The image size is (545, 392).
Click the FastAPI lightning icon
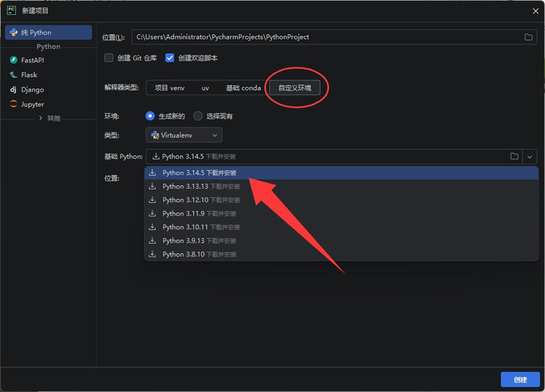click(x=14, y=60)
